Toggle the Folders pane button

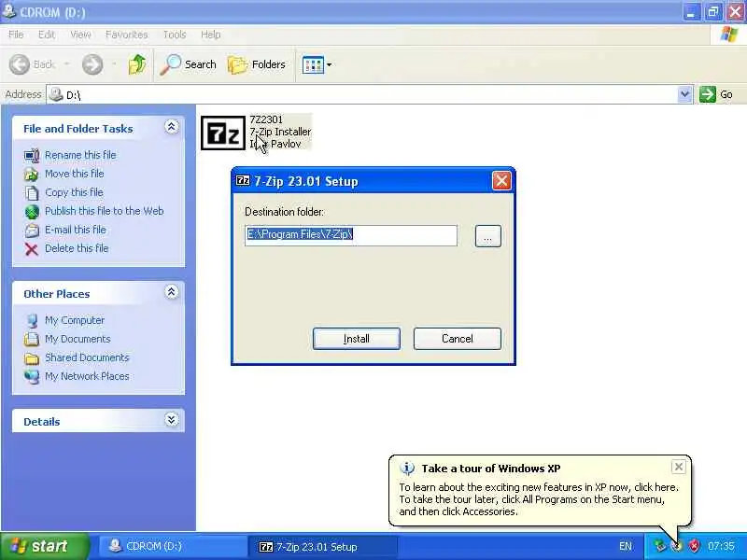pos(257,64)
